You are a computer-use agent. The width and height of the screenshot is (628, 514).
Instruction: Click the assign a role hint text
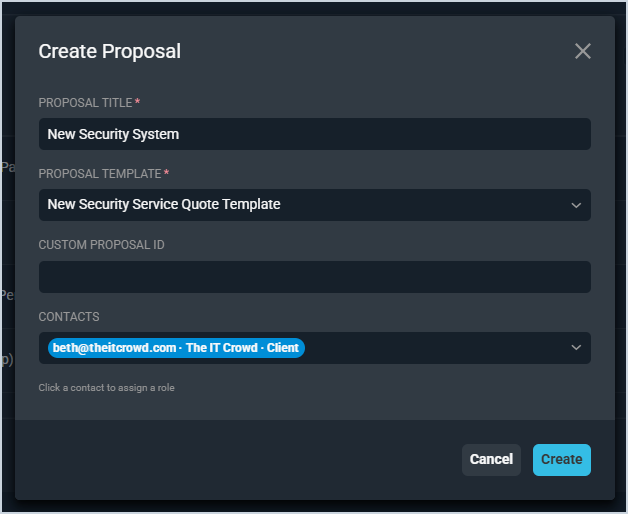coord(106,388)
